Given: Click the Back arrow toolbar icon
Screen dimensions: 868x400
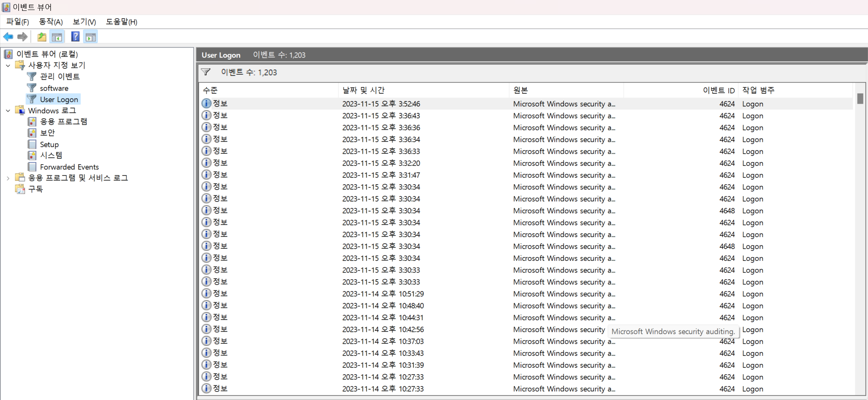Looking at the screenshot, I should 8,37.
